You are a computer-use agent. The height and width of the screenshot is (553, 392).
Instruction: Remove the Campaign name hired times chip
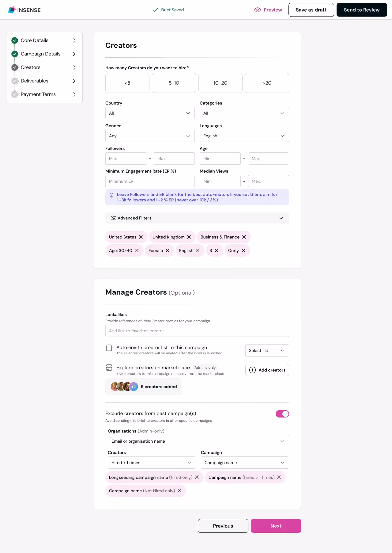click(279, 477)
